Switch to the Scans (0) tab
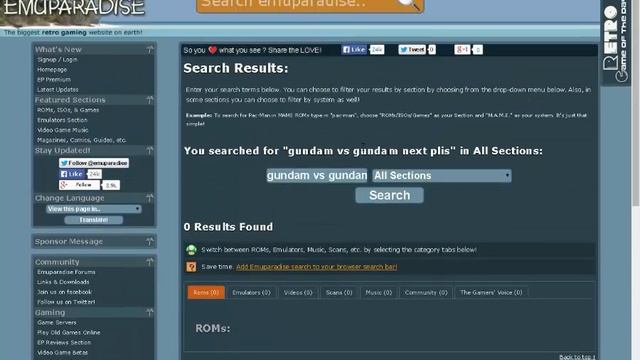The height and width of the screenshot is (360, 640). [x=339, y=292]
